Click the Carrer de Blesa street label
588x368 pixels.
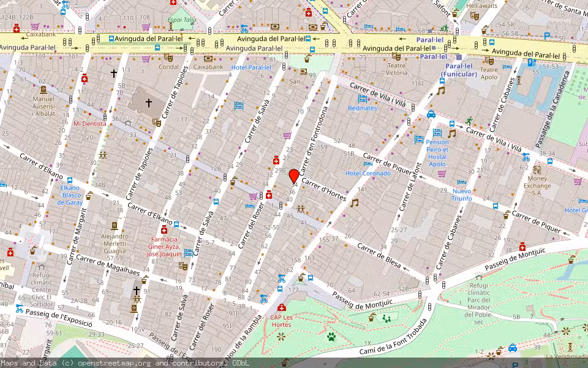click(379, 255)
